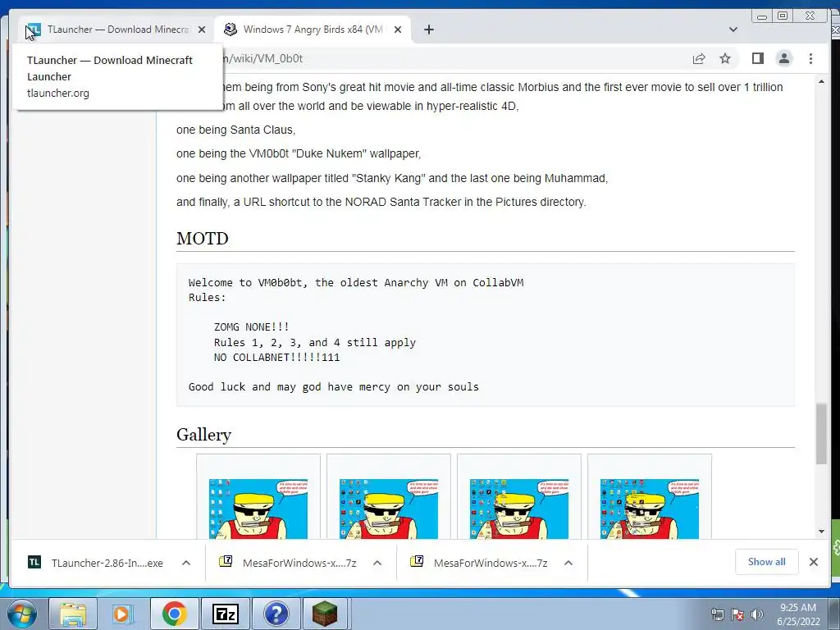Open Windows Explorer from the taskbar
840x630 pixels.
[73, 614]
